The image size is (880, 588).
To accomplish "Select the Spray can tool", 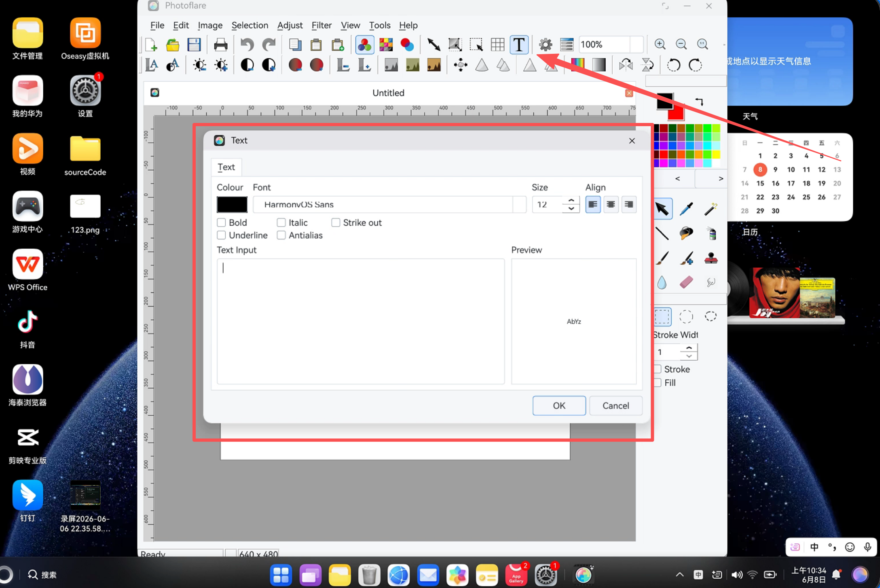I will 711,233.
